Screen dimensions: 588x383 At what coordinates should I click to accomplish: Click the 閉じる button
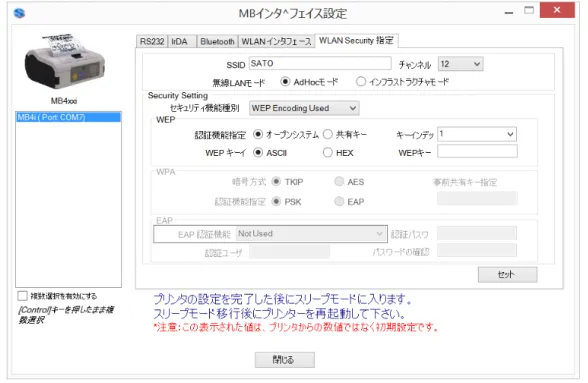285,360
